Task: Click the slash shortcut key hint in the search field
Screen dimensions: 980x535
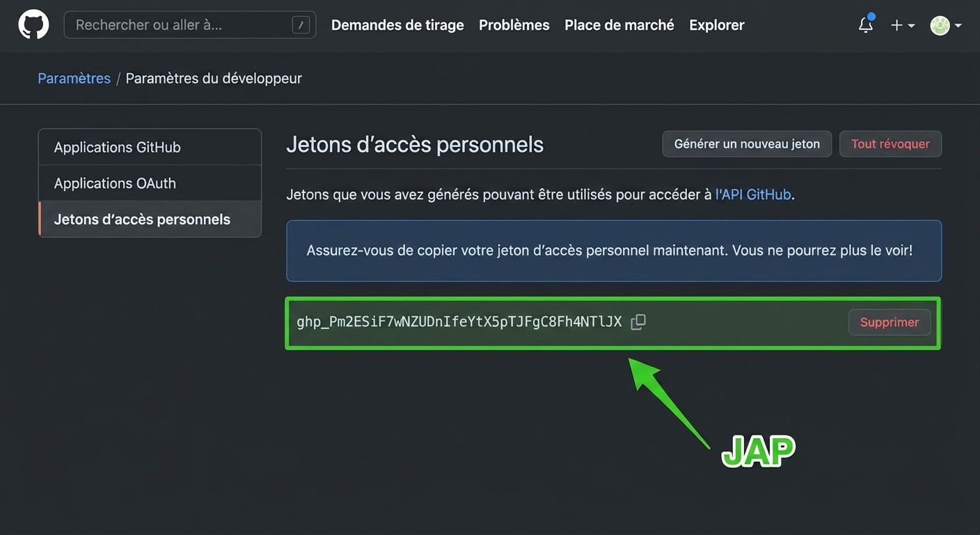Action: (x=301, y=25)
